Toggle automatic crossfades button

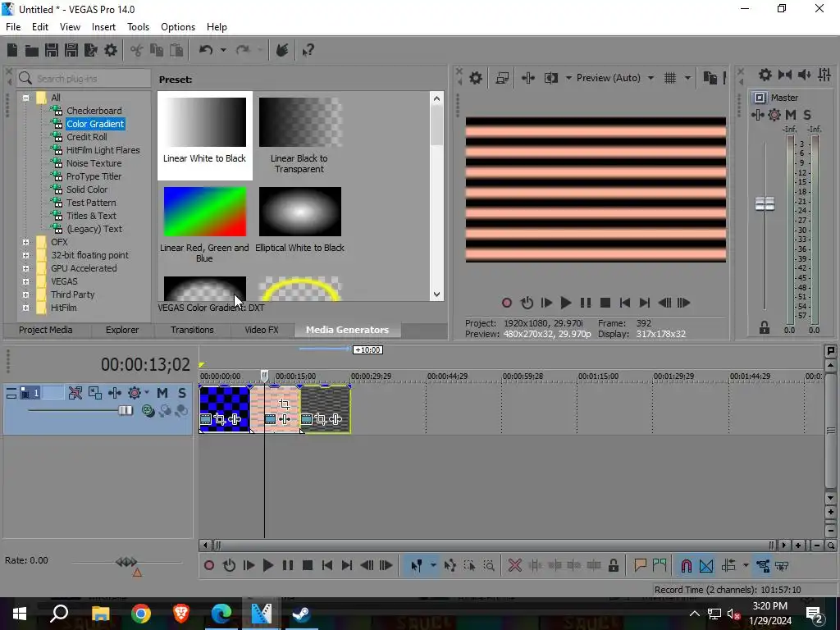pyautogui.click(x=706, y=566)
